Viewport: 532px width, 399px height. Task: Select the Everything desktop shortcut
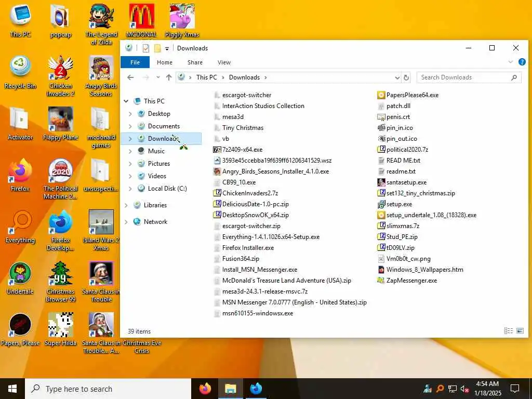pyautogui.click(x=20, y=227)
